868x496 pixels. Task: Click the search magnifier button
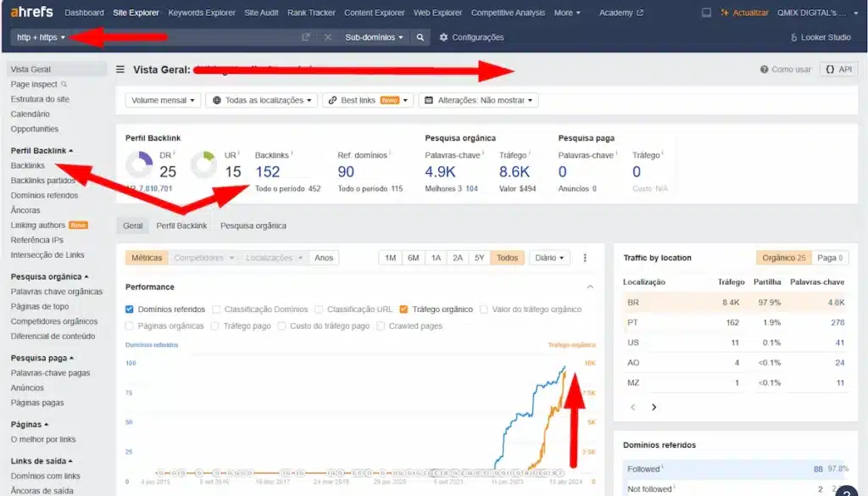(420, 37)
